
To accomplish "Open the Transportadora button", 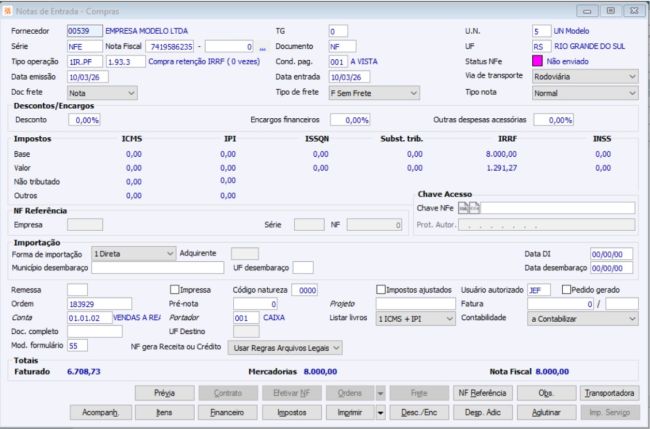I will tap(609, 393).
